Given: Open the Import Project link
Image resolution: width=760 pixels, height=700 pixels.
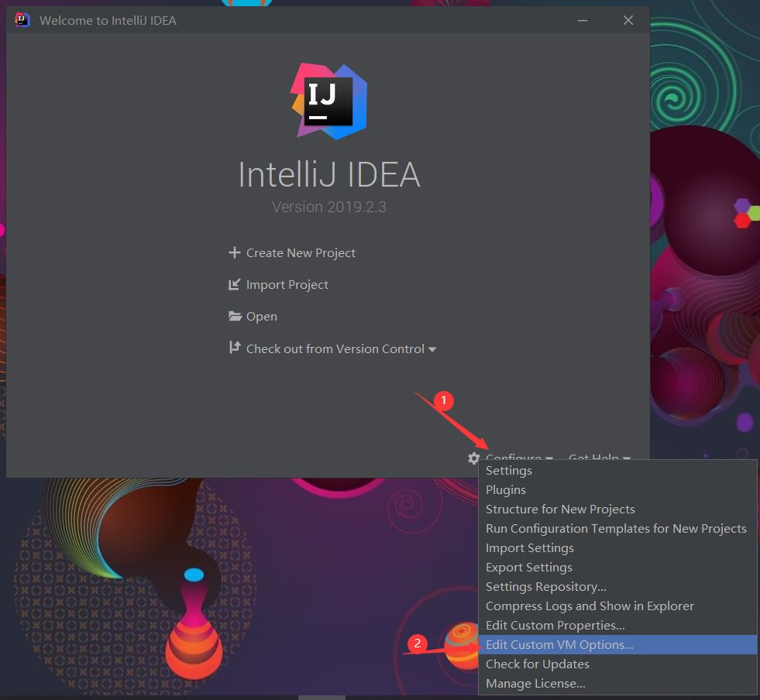Looking at the screenshot, I should coord(287,285).
